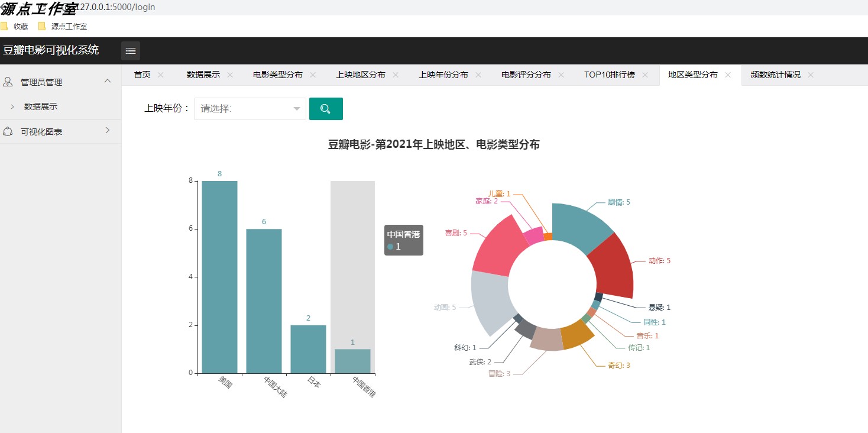Toggle the sidebar with the hamburger menu icon
868x433 pixels.
click(x=131, y=51)
